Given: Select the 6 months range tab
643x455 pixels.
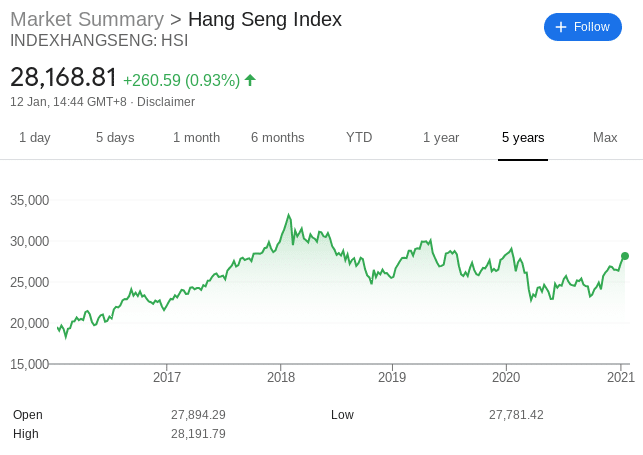Looking at the screenshot, I should (x=278, y=137).
